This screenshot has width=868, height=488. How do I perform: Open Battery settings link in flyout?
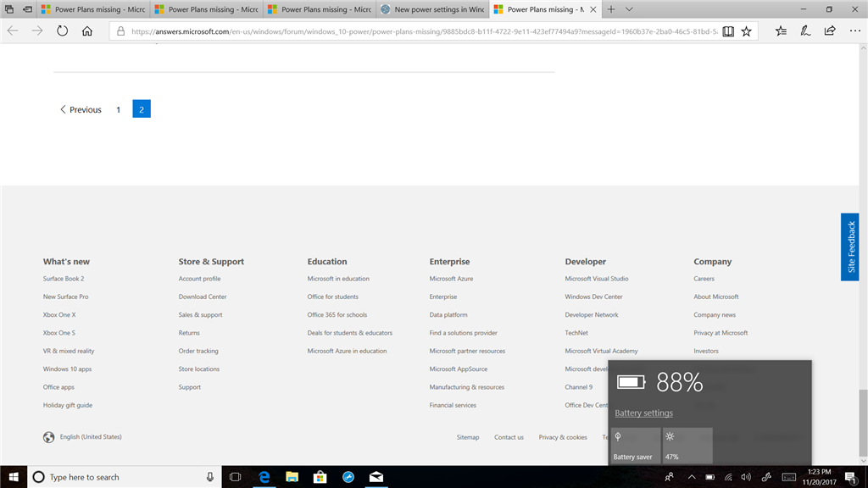[x=644, y=413]
